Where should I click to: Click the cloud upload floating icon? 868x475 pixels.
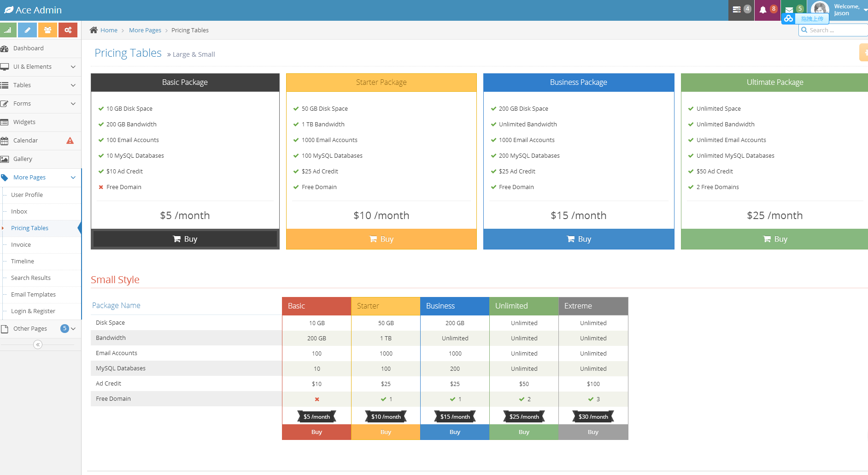pos(789,18)
